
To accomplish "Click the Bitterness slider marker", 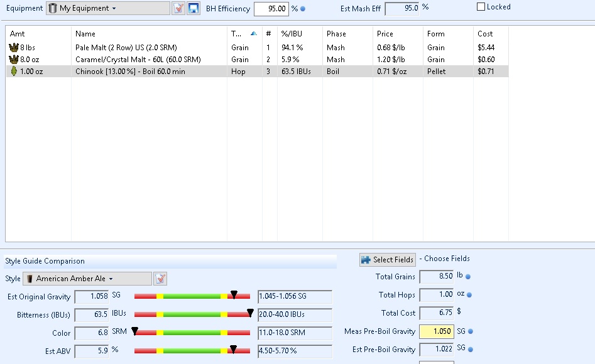I will click(x=250, y=313).
